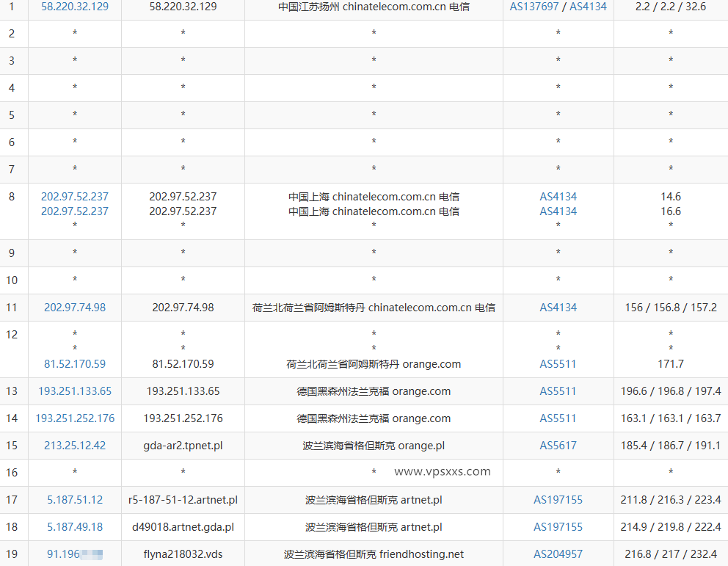Select the latency value 171.7
Image resolution: width=728 pixels, height=566 pixels.
(671, 364)
